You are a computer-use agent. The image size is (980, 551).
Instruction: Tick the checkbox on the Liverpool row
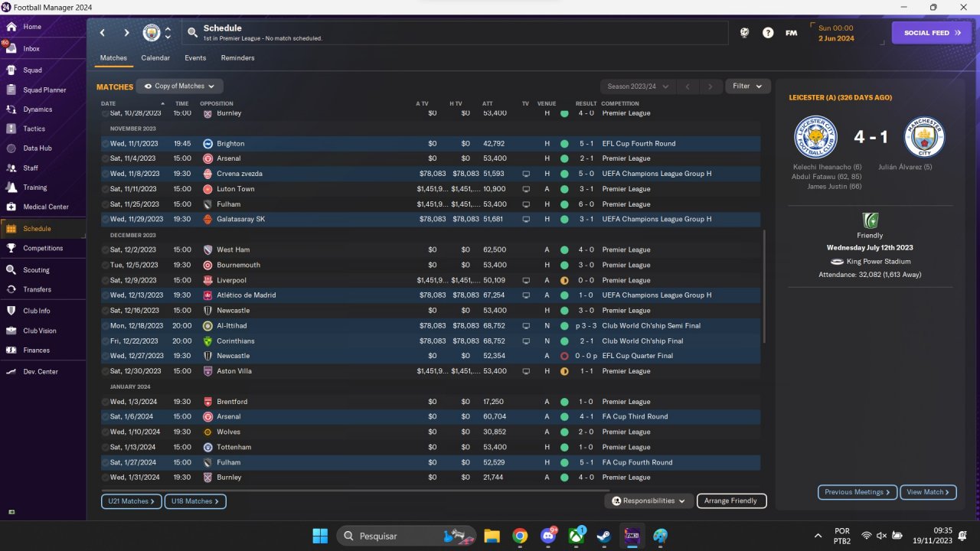tap(106, 280)
